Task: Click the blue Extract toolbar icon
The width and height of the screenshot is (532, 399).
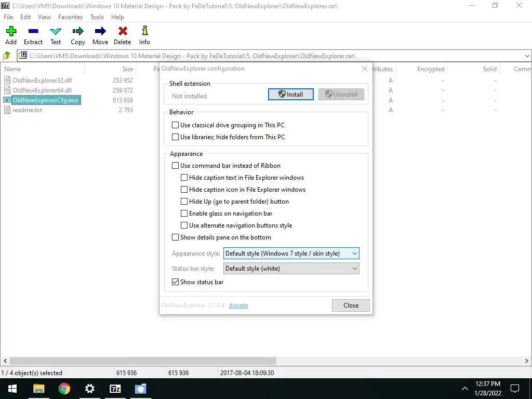Action: [33, 31]
